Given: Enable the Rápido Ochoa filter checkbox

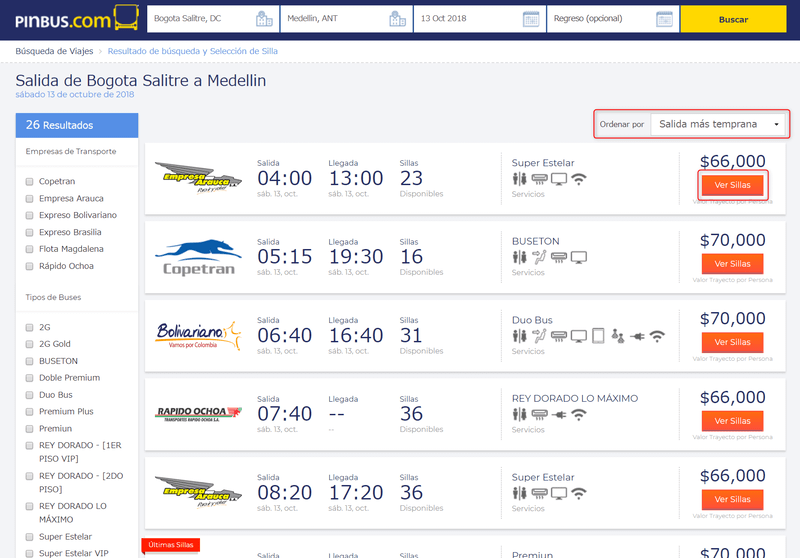Looking at the screenshot, I should click(x=31, y=265).
